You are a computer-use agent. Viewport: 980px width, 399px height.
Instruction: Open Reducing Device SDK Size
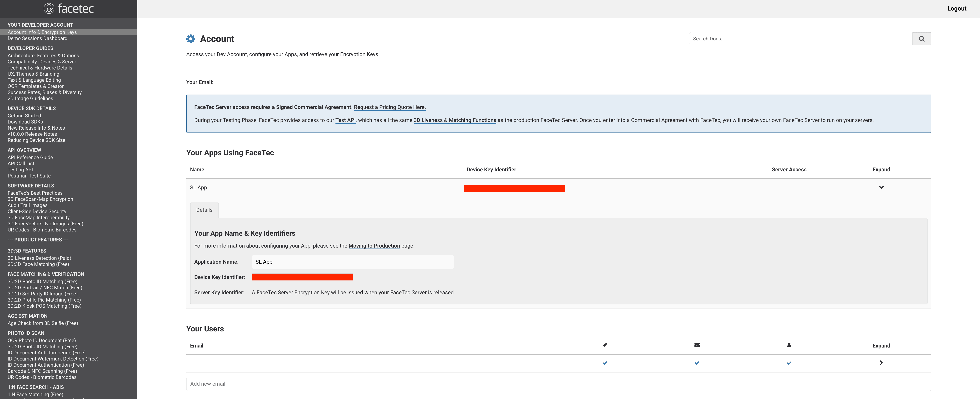tap(37, 140)
